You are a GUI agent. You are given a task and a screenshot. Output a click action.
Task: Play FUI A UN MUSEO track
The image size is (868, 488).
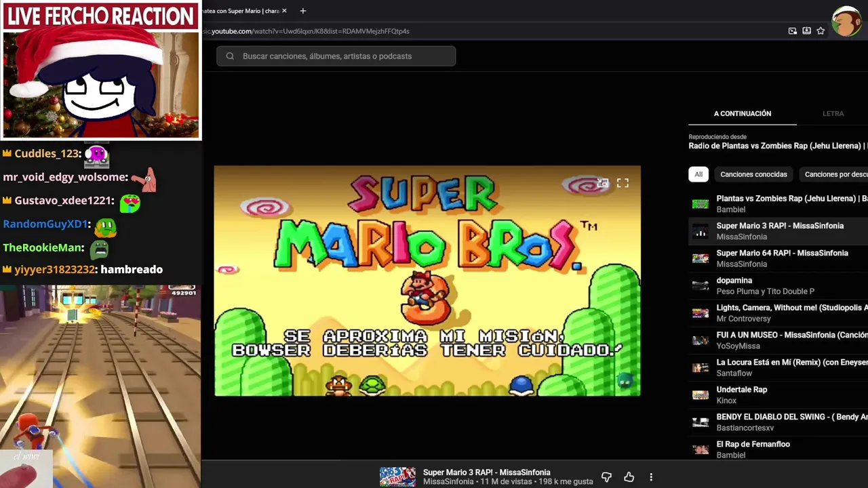click(x=778, y=340)
